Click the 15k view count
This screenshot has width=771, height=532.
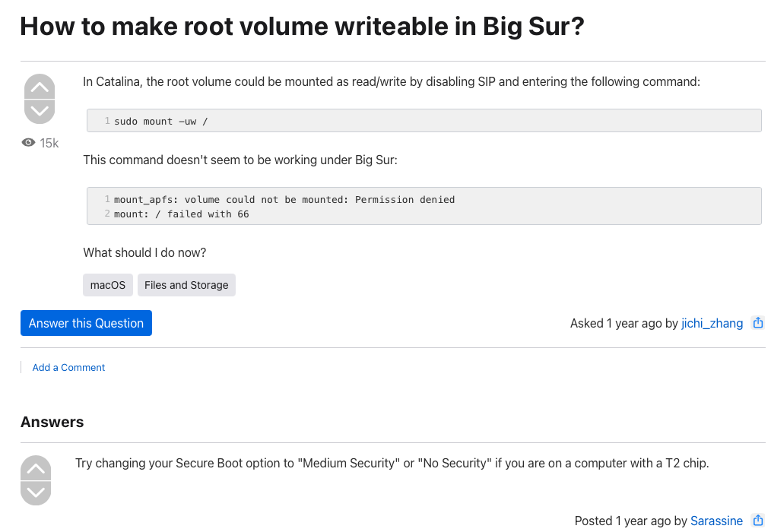tap(49, 143)
